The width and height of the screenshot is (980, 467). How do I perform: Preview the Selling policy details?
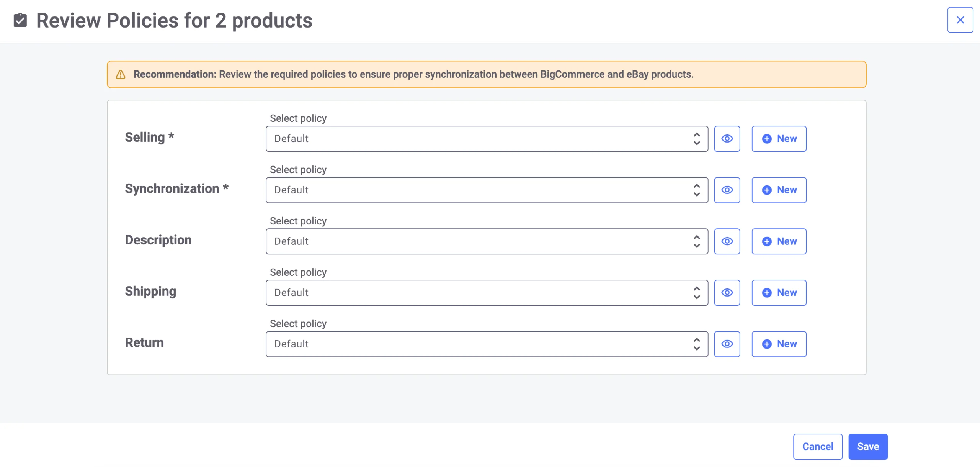tap(727, 139)
